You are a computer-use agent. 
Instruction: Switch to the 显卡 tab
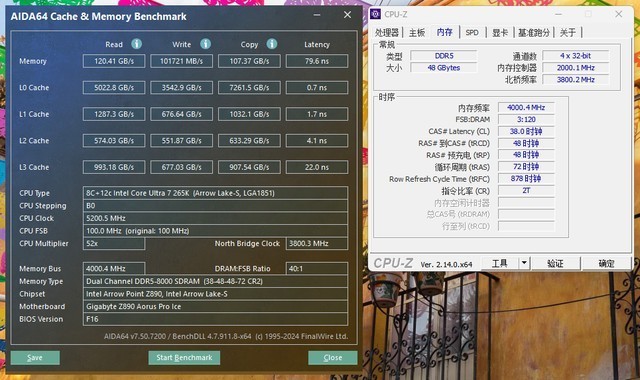[500, 33]
